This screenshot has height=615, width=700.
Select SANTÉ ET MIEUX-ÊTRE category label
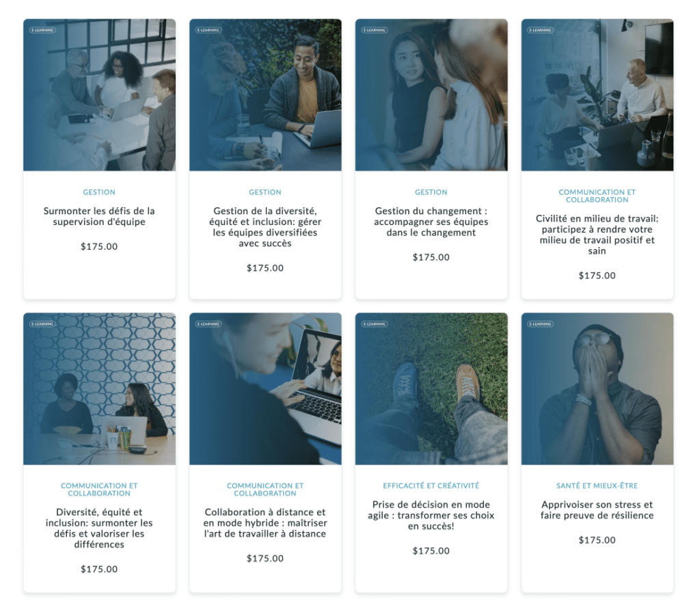597,486
